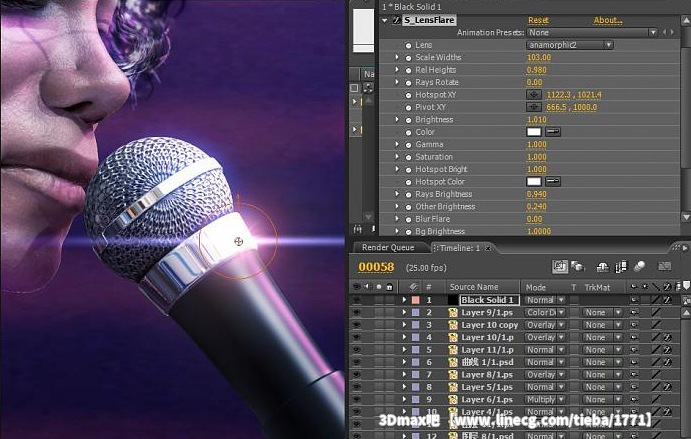Open the About link for S_LensFlare
This screenshot has width=691, height=439.
[608, 20]
